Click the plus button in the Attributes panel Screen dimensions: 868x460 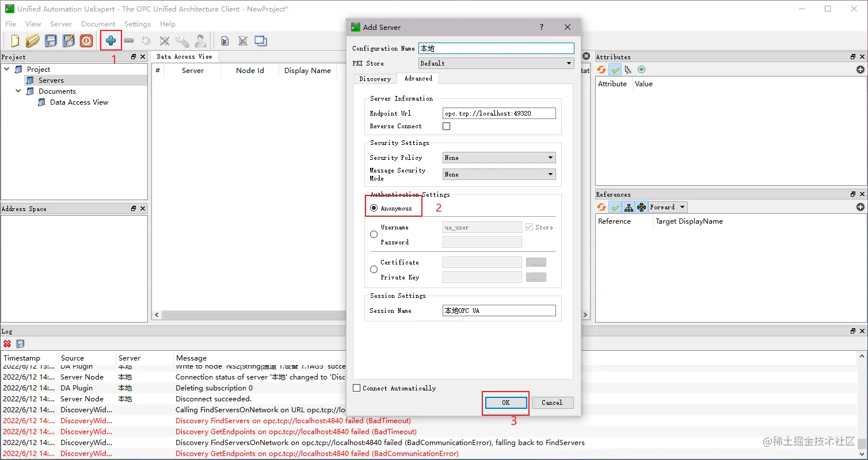click(x=861, y=70)
